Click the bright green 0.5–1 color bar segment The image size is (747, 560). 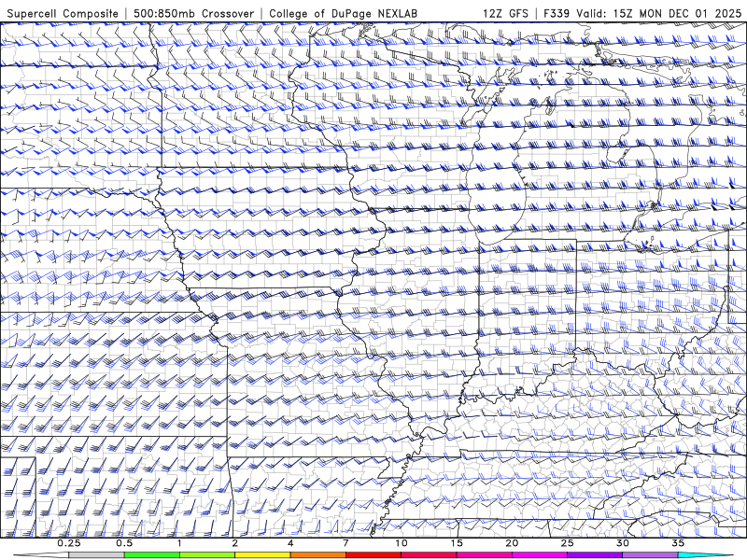[x=152, y=555]
